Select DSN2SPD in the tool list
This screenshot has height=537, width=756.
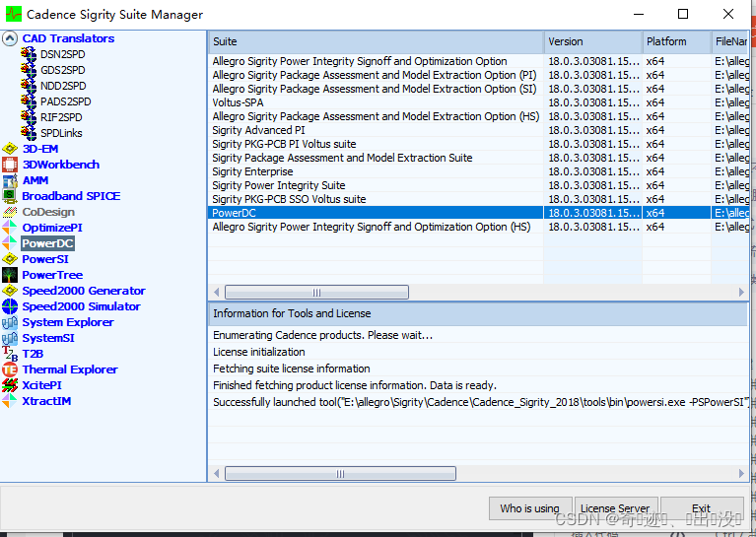63,54
